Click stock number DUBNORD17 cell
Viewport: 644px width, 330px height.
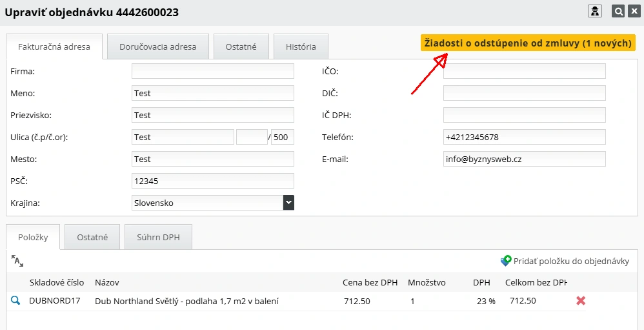(x=55, y=301)
